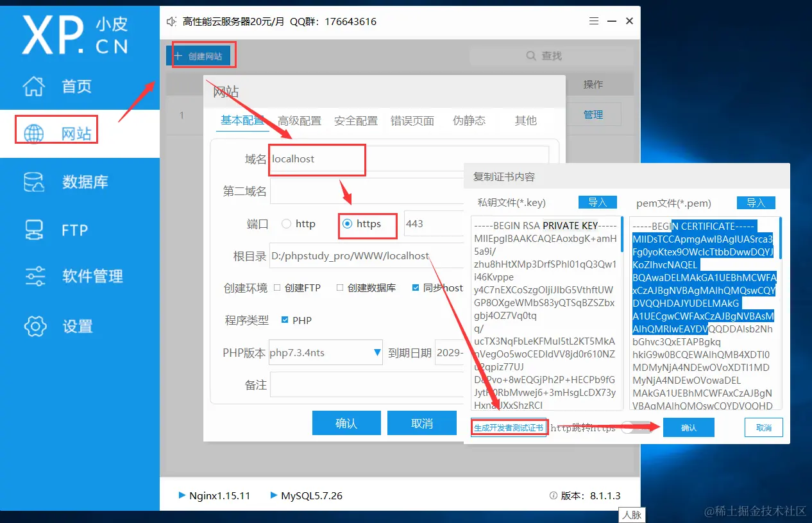Click the 人脉 taskbar tooltip label

(632, 515)
